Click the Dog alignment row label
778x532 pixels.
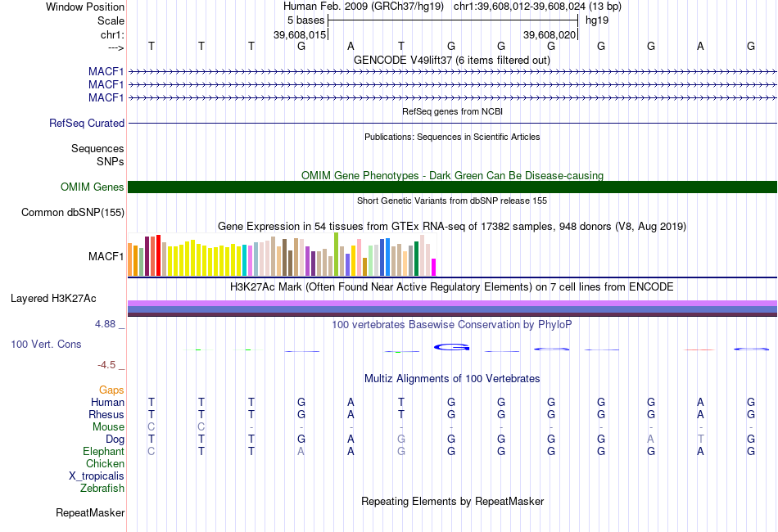(x=115, y=440)
